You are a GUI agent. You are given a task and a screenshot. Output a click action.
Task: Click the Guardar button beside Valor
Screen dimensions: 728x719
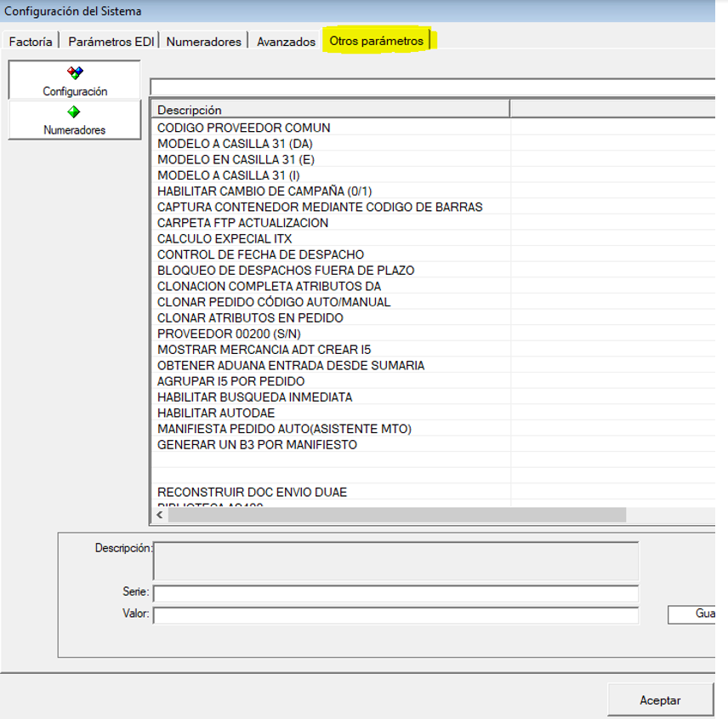699,613
